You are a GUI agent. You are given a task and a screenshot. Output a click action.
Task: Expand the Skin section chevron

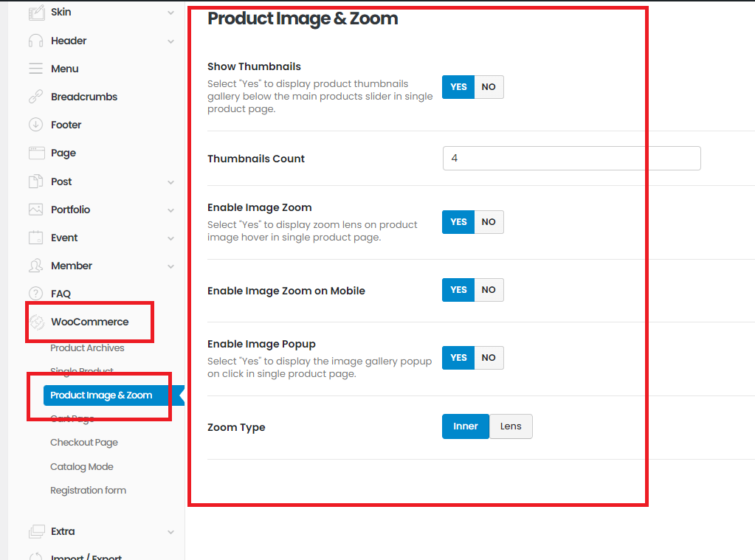171,13
